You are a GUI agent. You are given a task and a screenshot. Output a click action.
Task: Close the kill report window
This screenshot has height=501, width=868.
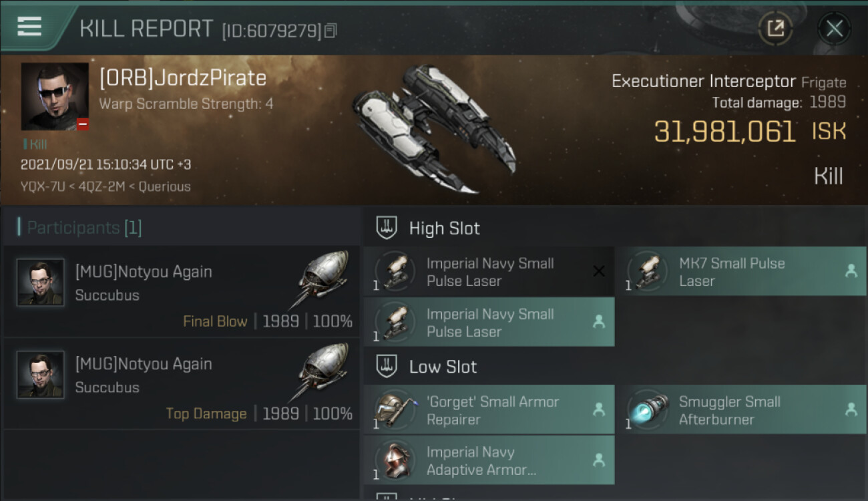coord(834,29)
